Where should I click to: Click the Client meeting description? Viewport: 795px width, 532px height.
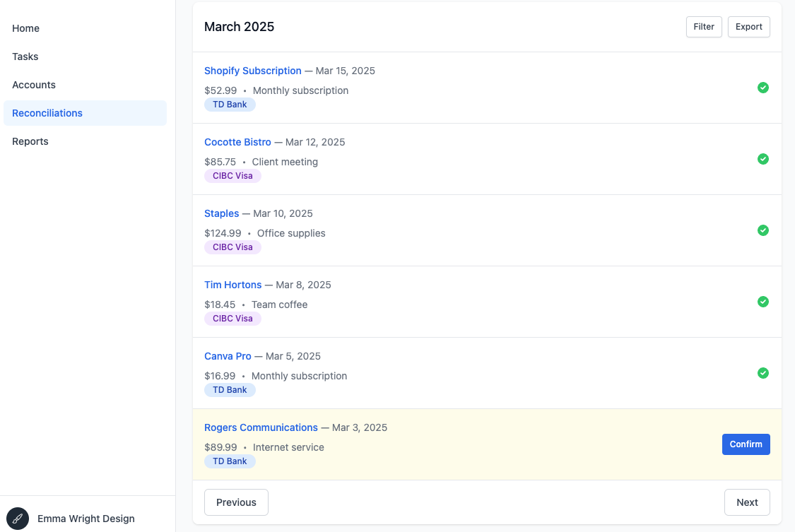285,162
